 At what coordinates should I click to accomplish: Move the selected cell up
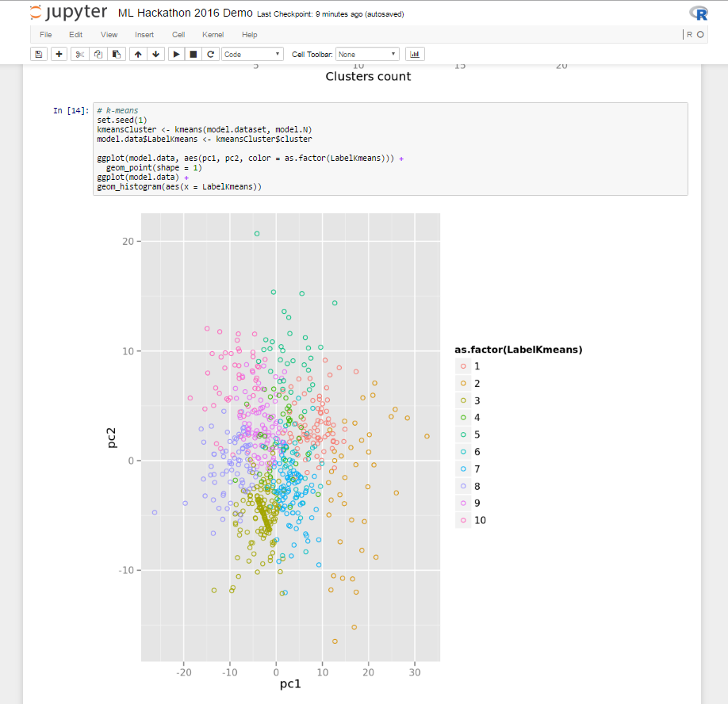(x=138, y=54)
